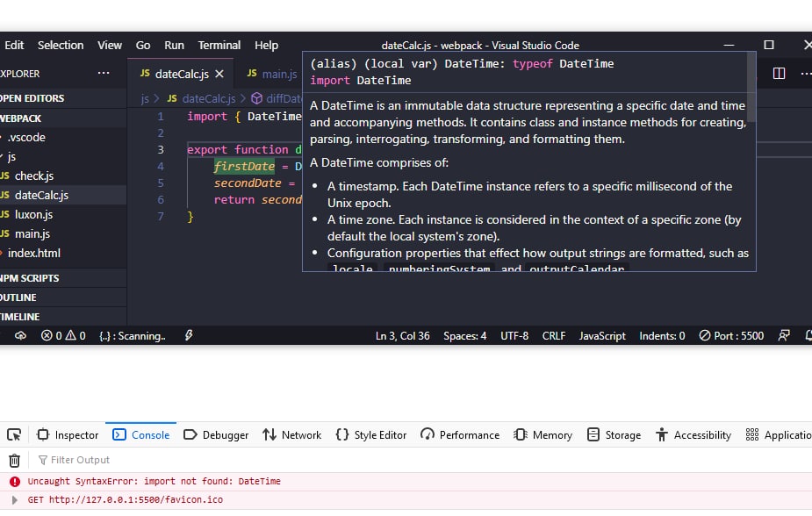Image resolution: width=812 pixels, height=516 pixels.
Task: Open the Network devtools tab
Action: 291,434
